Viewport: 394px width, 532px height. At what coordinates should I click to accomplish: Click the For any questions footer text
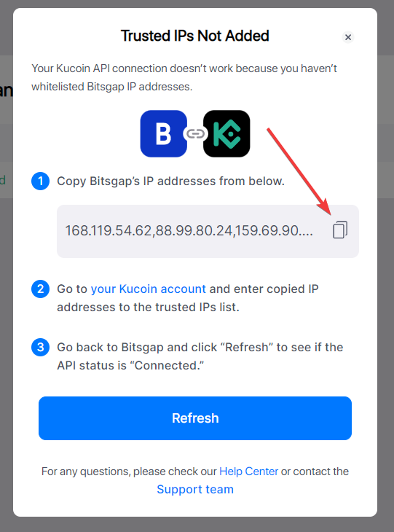[x=195, y=472]
